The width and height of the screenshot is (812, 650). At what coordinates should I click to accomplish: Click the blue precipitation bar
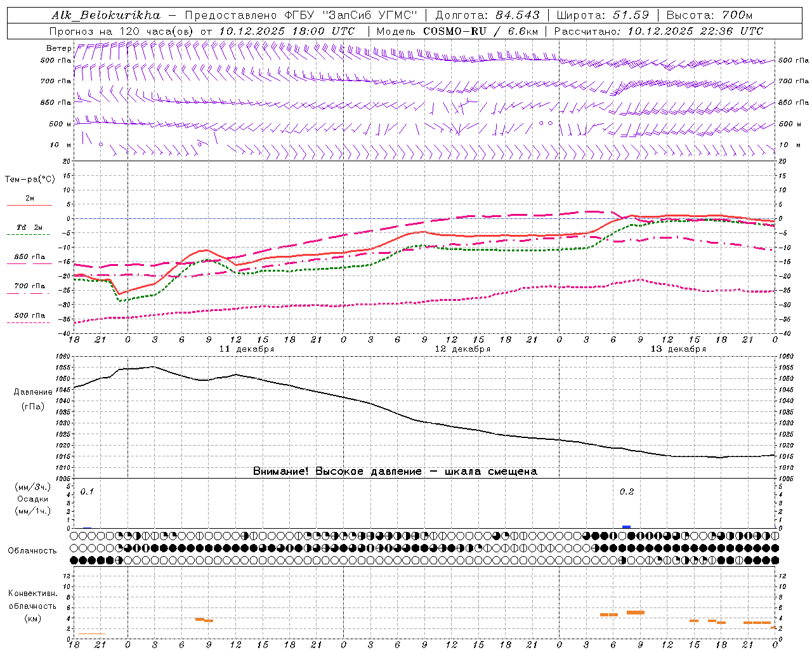point(626,526)
